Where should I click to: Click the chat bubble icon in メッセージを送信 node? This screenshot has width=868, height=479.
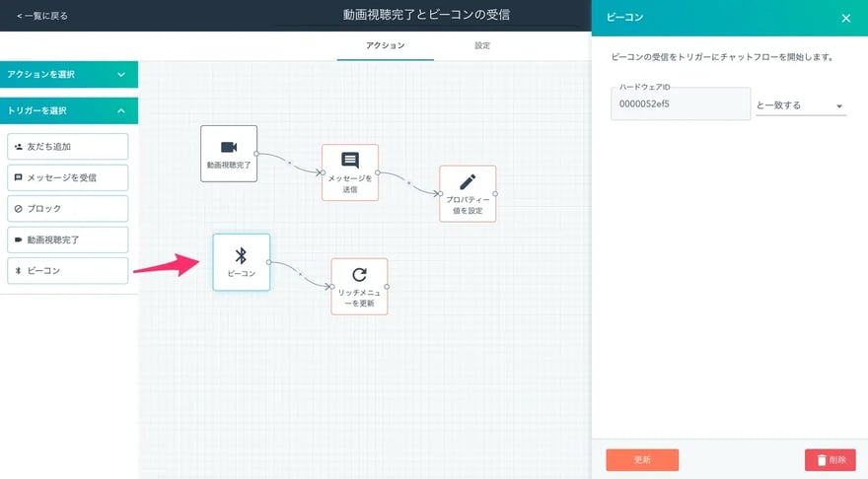pyautogui.click(x=350, y=161)
